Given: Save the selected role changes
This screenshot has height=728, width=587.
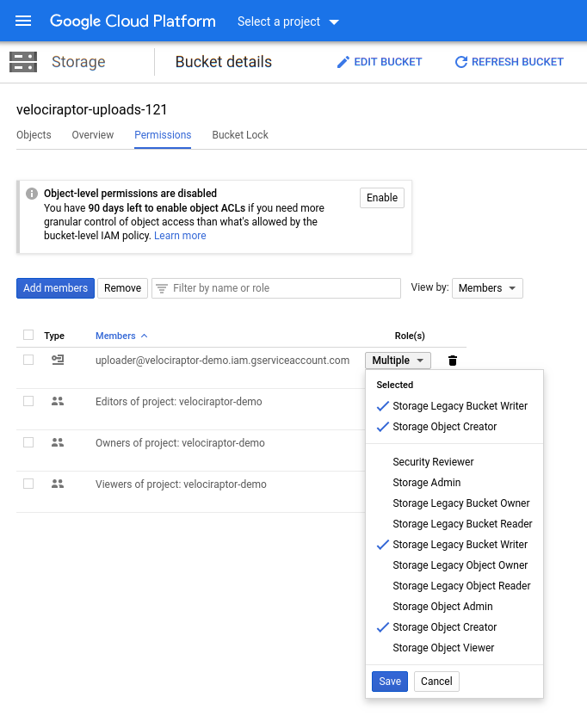Looking at the screenshot, I should [x=390, y=682].
